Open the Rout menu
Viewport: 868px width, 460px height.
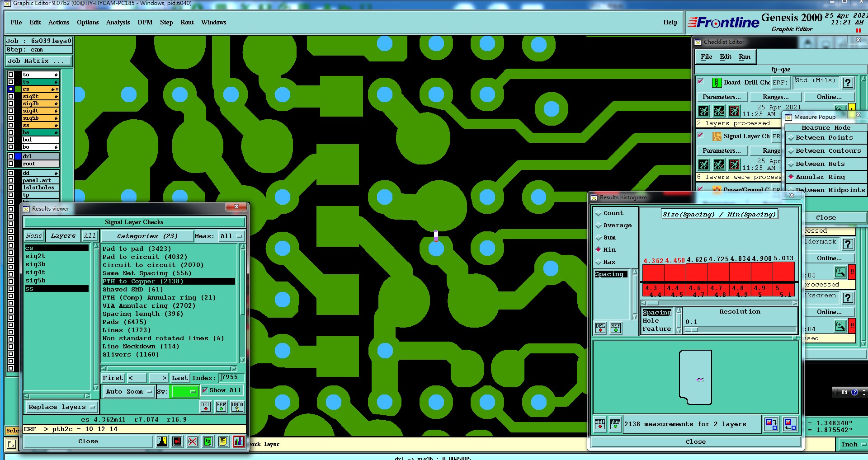point(187,23)
